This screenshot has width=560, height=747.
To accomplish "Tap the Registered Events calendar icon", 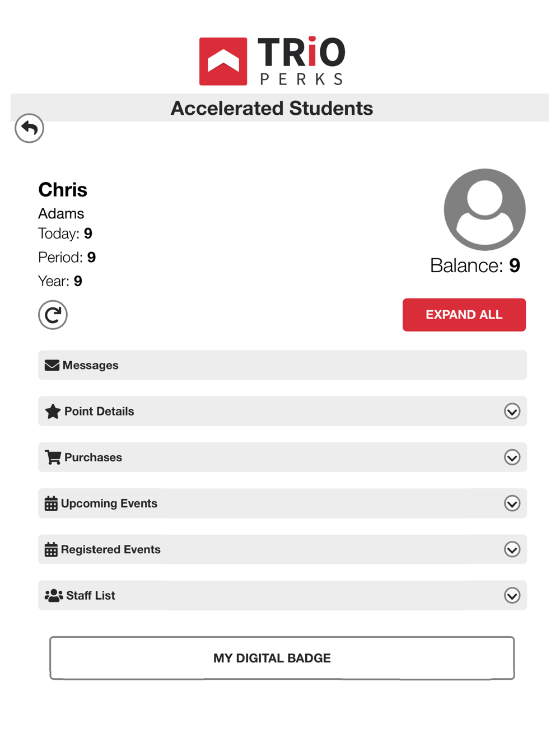I will click(51, 549).
